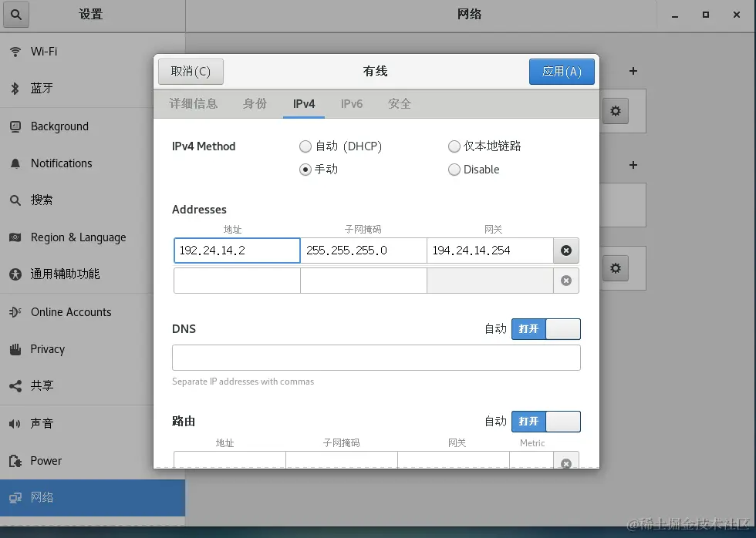Image resolution: width=756 pixels, height=538 pixels.
Task: Switch to the IPv4 tab
Action: tap(304, 104)
